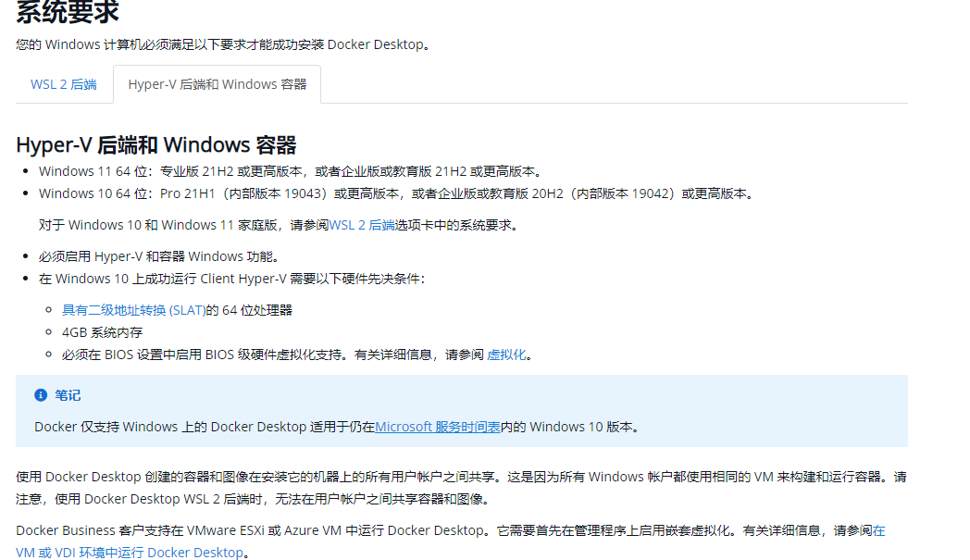The height and width of the screenshot is (560, 970).
Task: Click the 系统要求 heading
Action: click(68, 12)
